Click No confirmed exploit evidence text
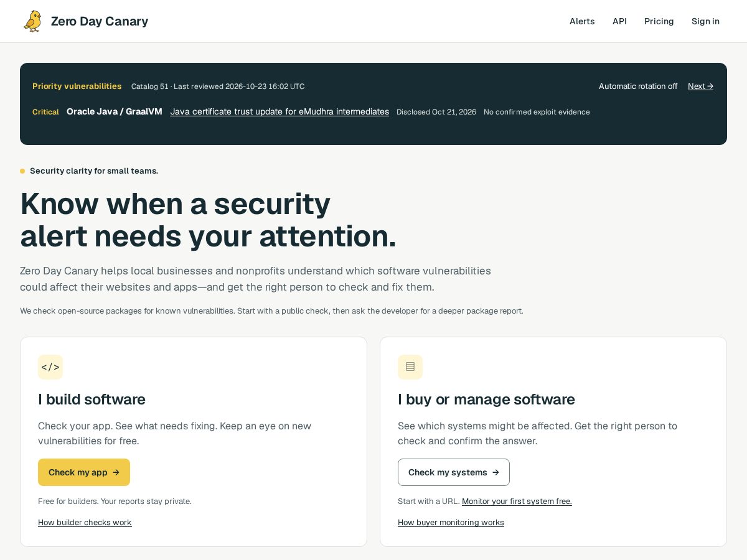The image size is (747, 560). coord(537,112)
